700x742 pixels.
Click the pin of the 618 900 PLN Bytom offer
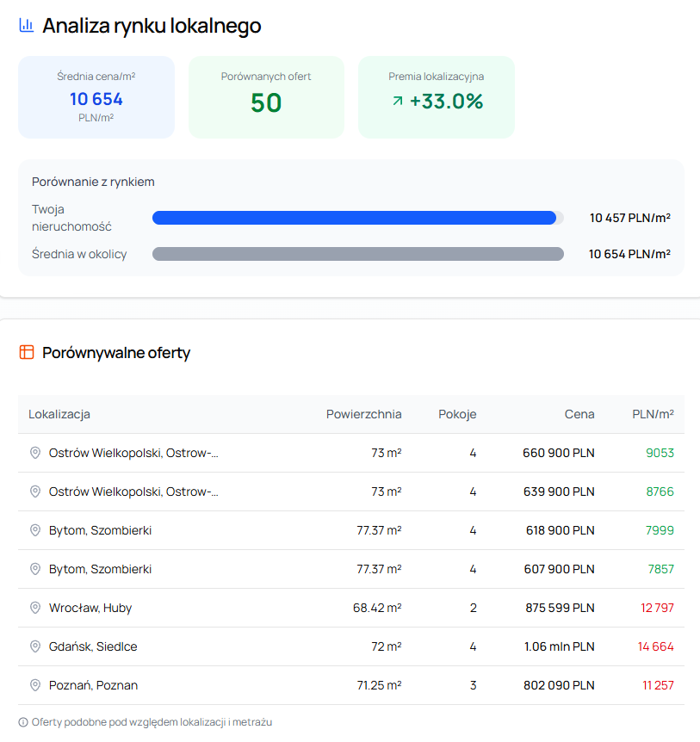click(x=35, y=530)
